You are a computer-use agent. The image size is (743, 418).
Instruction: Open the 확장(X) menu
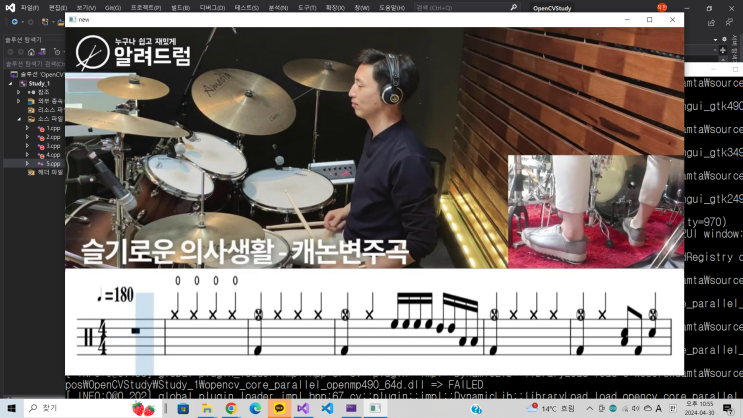point(335,8)
